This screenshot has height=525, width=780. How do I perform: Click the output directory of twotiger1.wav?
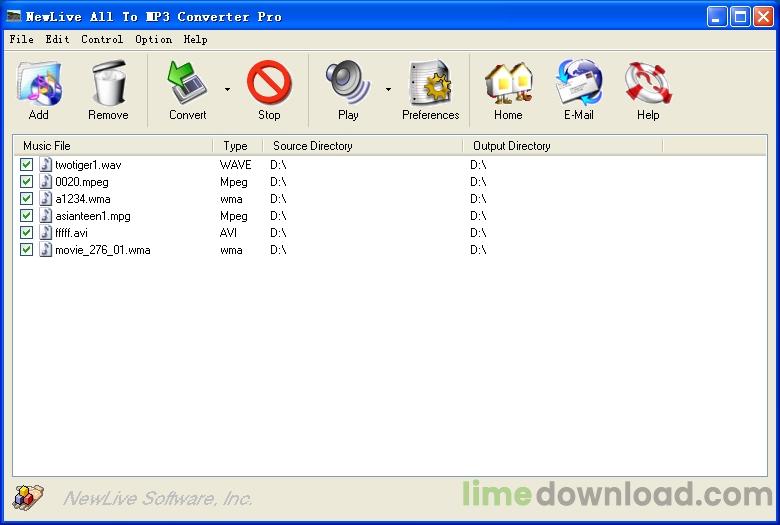(478, 165)
